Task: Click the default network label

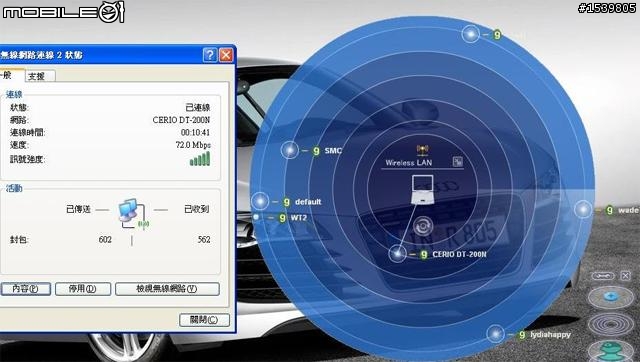Action: [x=308, y=202]
